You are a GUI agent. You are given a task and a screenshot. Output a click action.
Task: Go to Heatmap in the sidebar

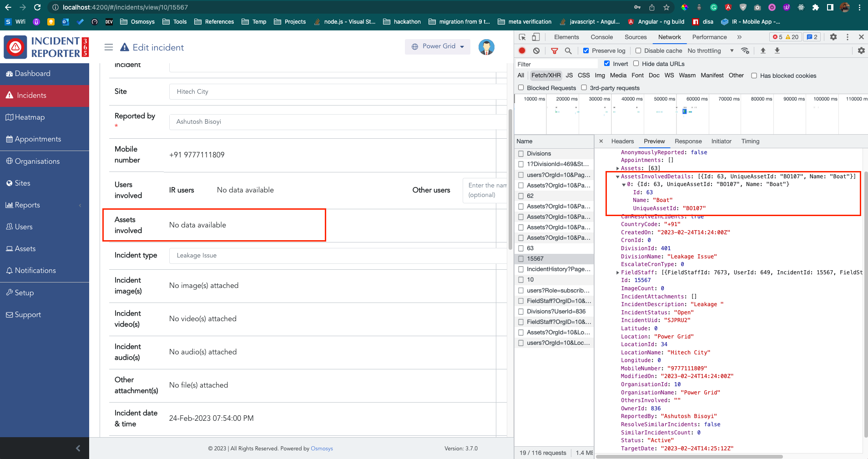(30, 117)
